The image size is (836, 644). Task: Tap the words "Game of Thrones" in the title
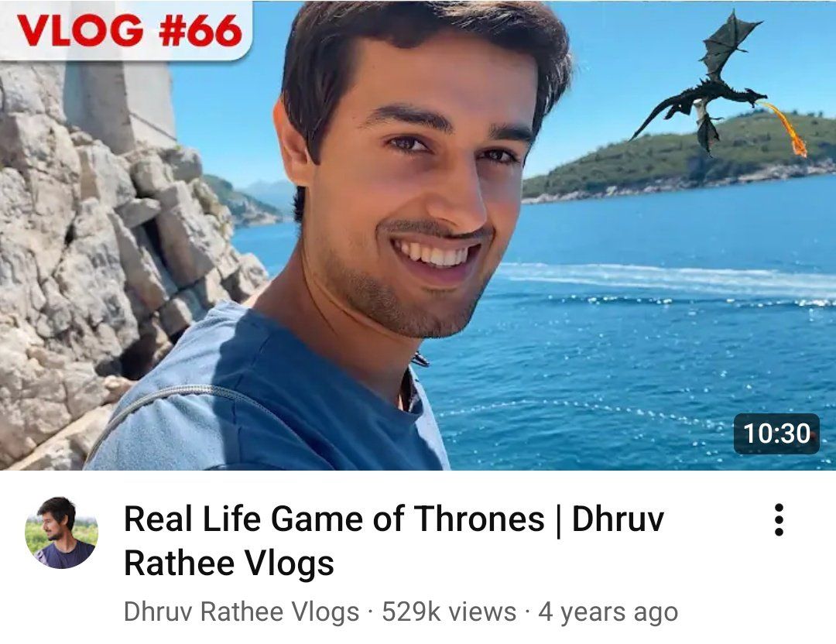[x=407, y=518]
